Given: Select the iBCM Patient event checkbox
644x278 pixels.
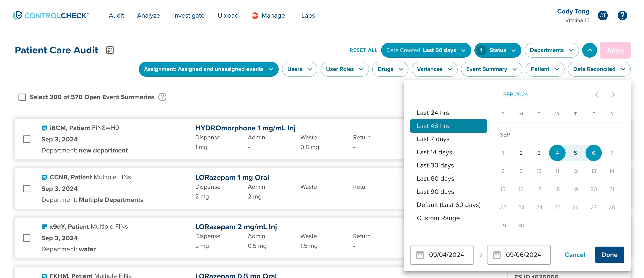Looking at the screenshot, I should [x=27, y=139].
